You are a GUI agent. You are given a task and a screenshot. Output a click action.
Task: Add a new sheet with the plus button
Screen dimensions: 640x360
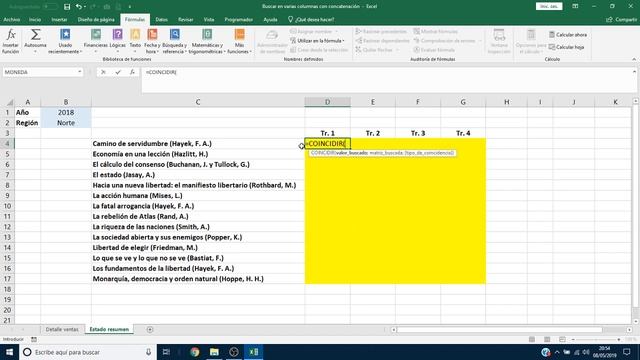click(150, 329)
